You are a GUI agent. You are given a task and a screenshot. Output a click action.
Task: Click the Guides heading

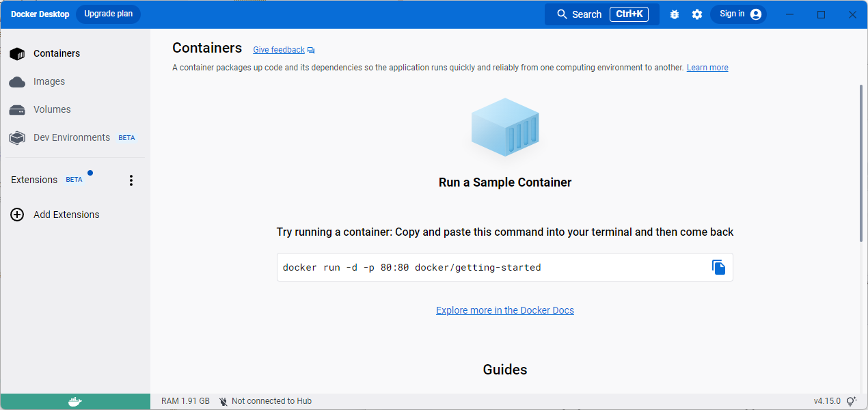[x=505, y=370]
